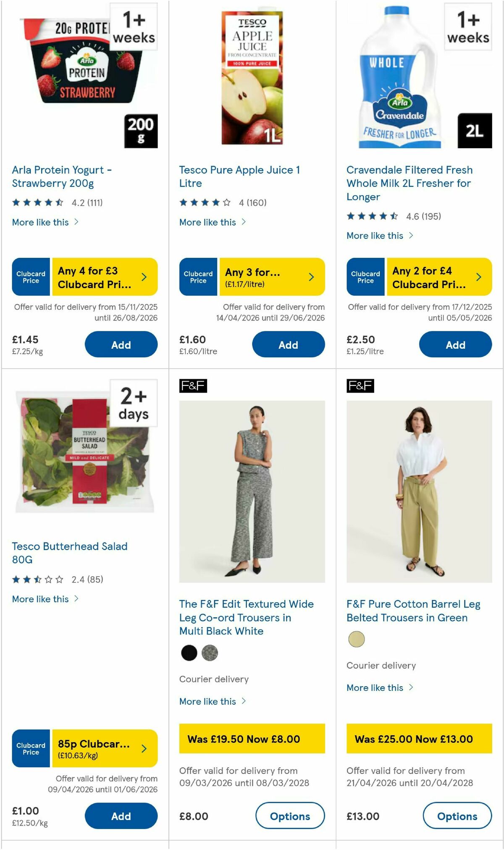
Task: Click the Clubcard Price icon on Cravendale milk offer
Action: coord(365,276)
